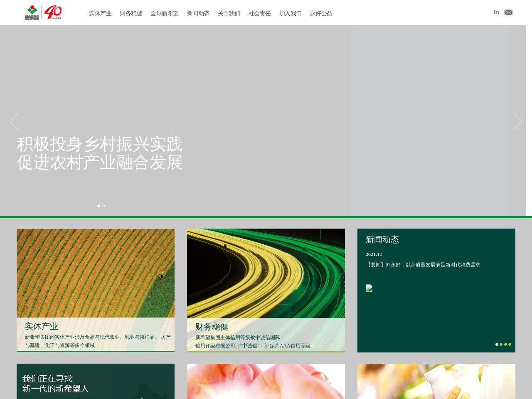
Task: Open the 社会责任 navigation menu
Action: click(x=260, y=13)
